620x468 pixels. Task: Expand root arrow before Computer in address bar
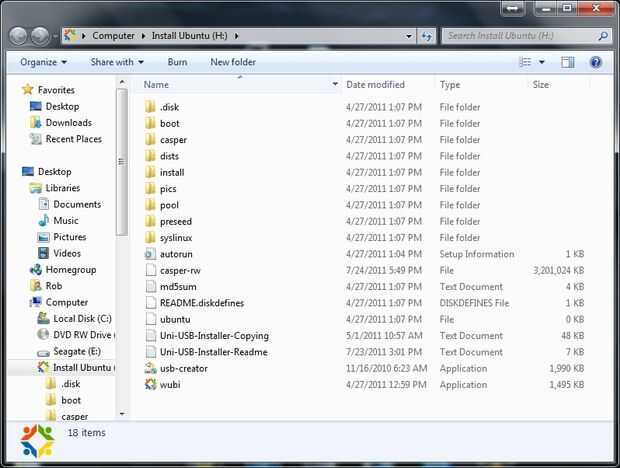[x=84, y=36]
